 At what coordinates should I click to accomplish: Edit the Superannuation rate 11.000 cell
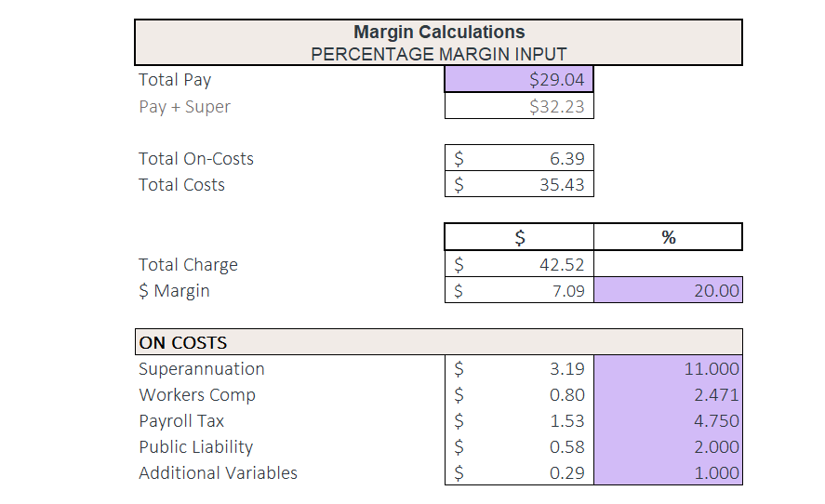pyautogui.click(x=668, y=369)
